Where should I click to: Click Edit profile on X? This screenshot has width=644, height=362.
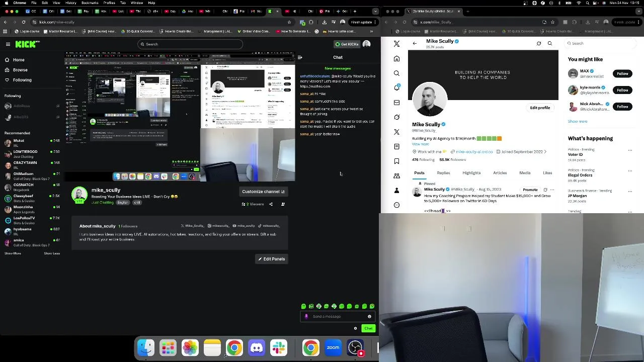point(540,108)
